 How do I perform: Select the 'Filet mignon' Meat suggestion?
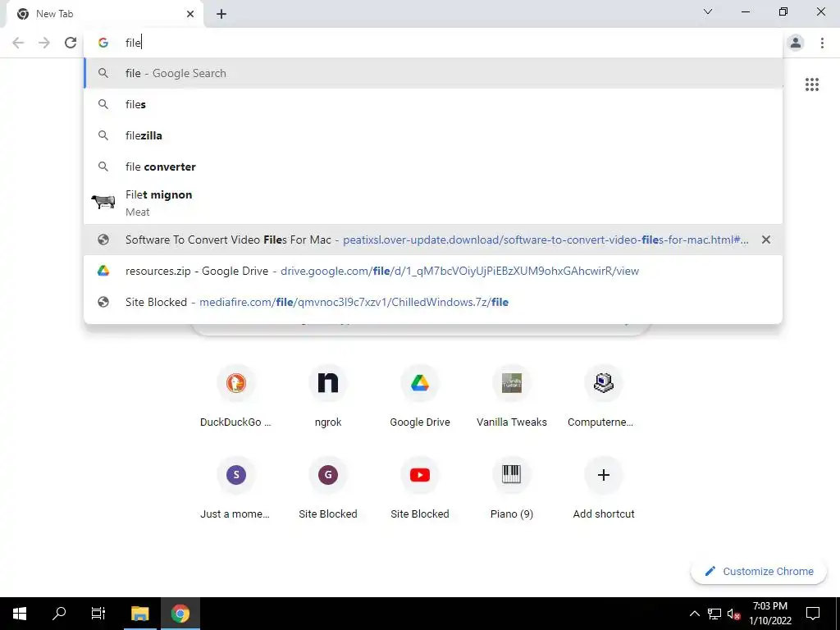pos(433,203)
